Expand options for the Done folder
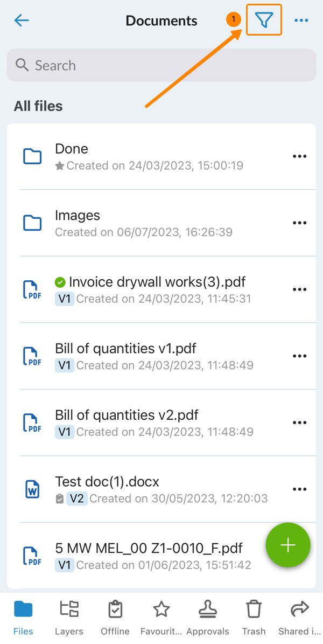 299,156
